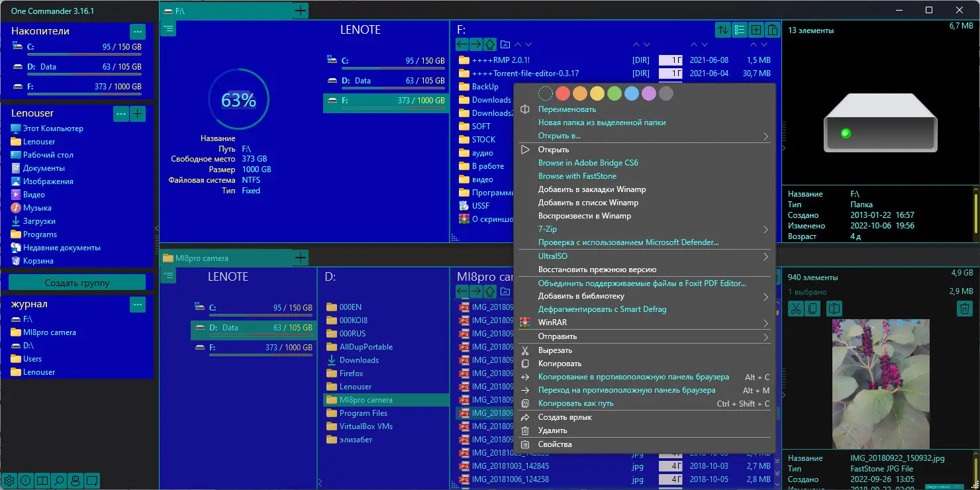The image size is (980, 490).
Task: Click the sort order arrows icon in toolbar
Action: pyautogui.click(x=722, y=30)
